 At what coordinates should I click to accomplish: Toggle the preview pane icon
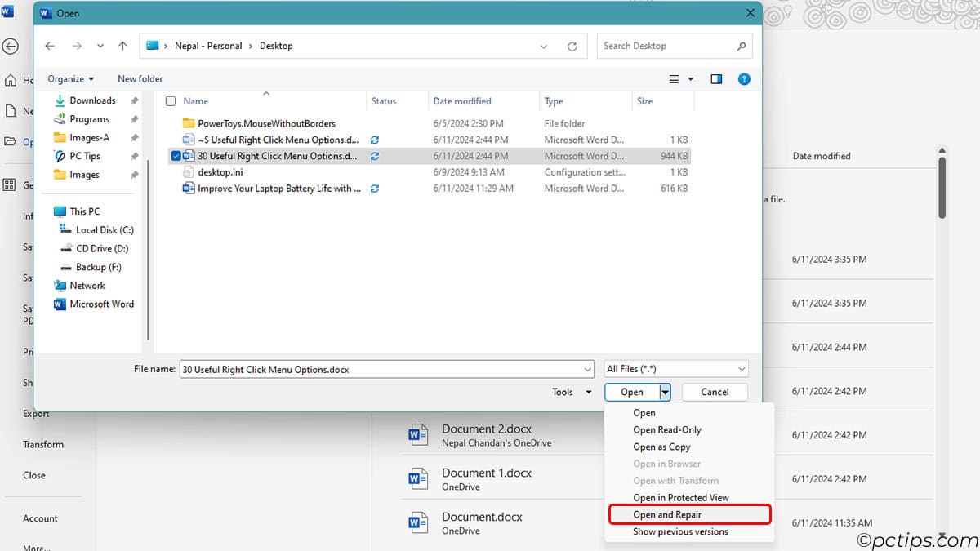tap(715, 78)
